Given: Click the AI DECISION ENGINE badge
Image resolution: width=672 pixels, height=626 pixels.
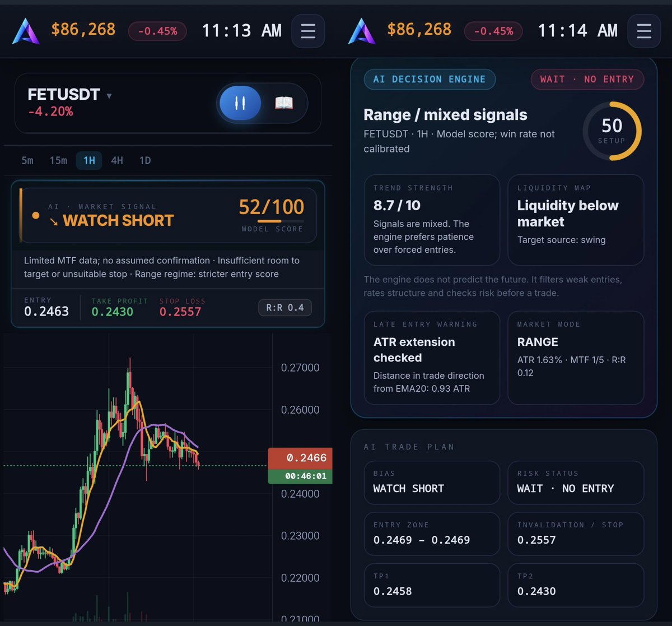Looking at the screenshot, I should click(430, 79).
